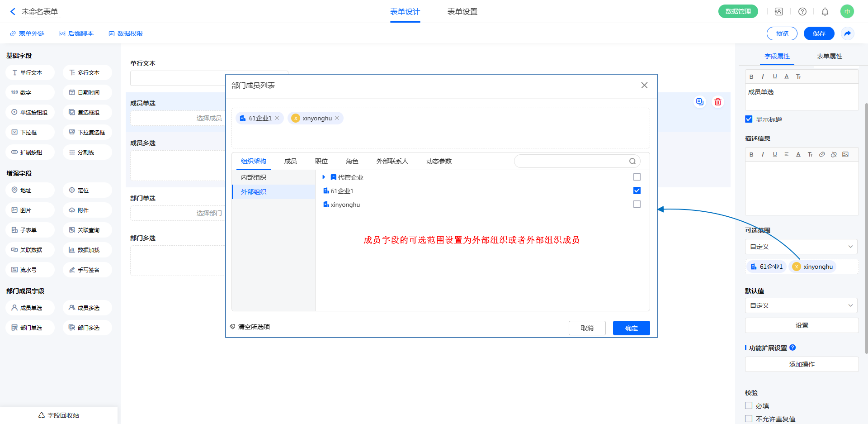Click 清空所选项 to clear selections
Image resolution: width=868 pixels, height=424 pixels.
tap(250, 327)
